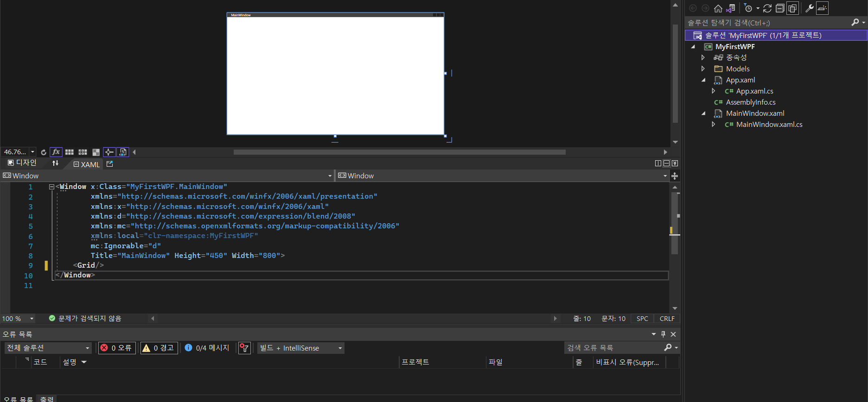The width and height of the screenshot is (868, 402).
Task: Open the designer zoom level dropdown
Action: 32,152
